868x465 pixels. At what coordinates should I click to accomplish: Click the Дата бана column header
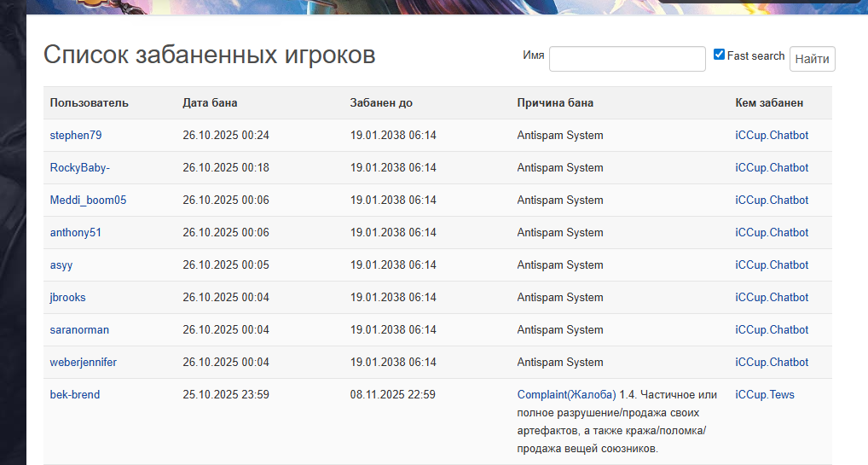[x=210, y=103]
